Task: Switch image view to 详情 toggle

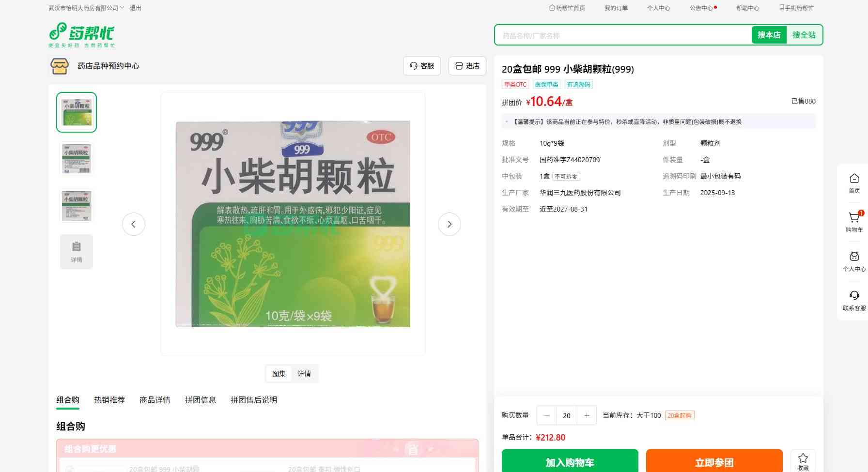Action: click(304, 374)
